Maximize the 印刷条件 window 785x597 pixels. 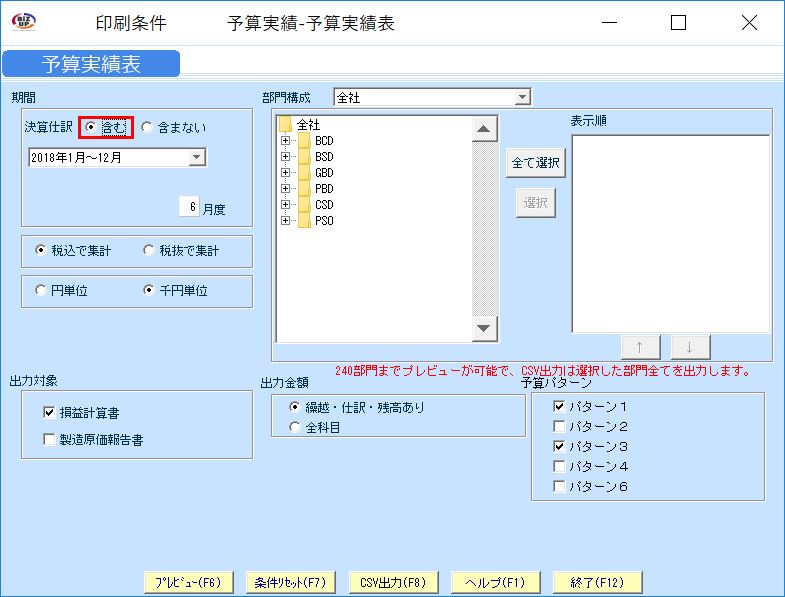click(678, 23)
